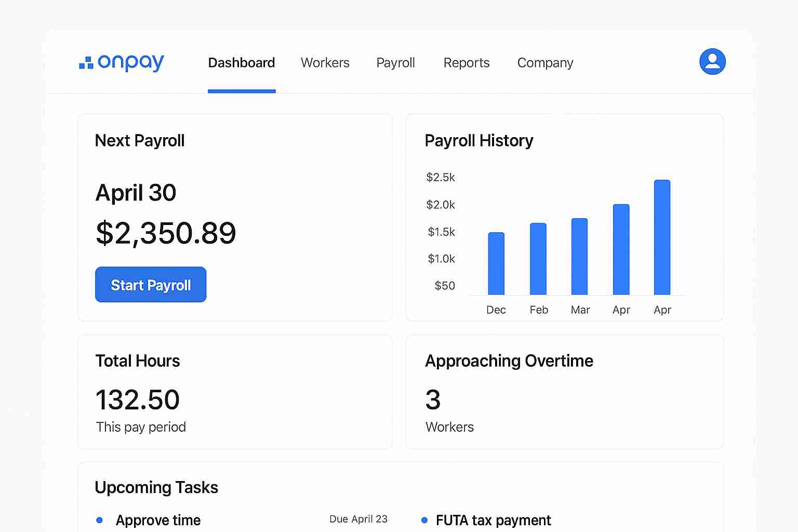
Task: Click the Approve time task
Action: point(158,520)
